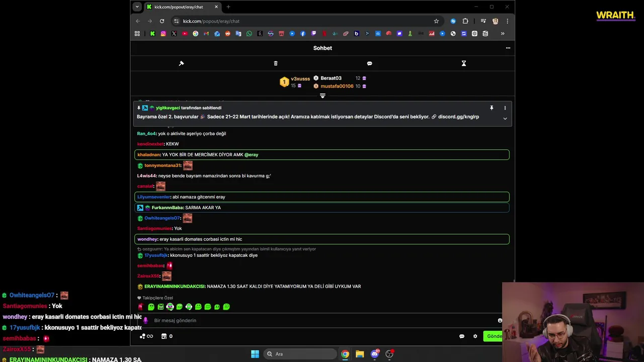The image size is (644, 362).
Task: Unpin the pinned message using its pin icon
Action: tap(492, 108)
